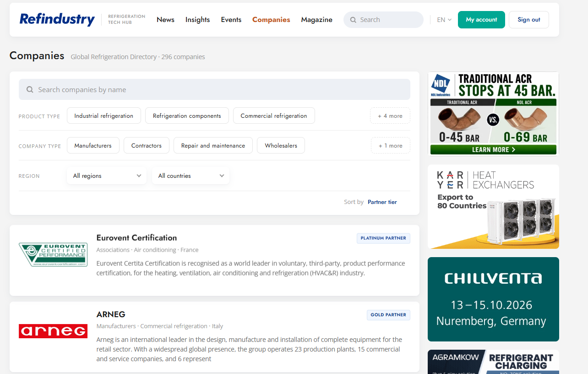Toggle the Industrial refrigeration filter
Viewport: 588px width, 374px height.
(103, 116)
